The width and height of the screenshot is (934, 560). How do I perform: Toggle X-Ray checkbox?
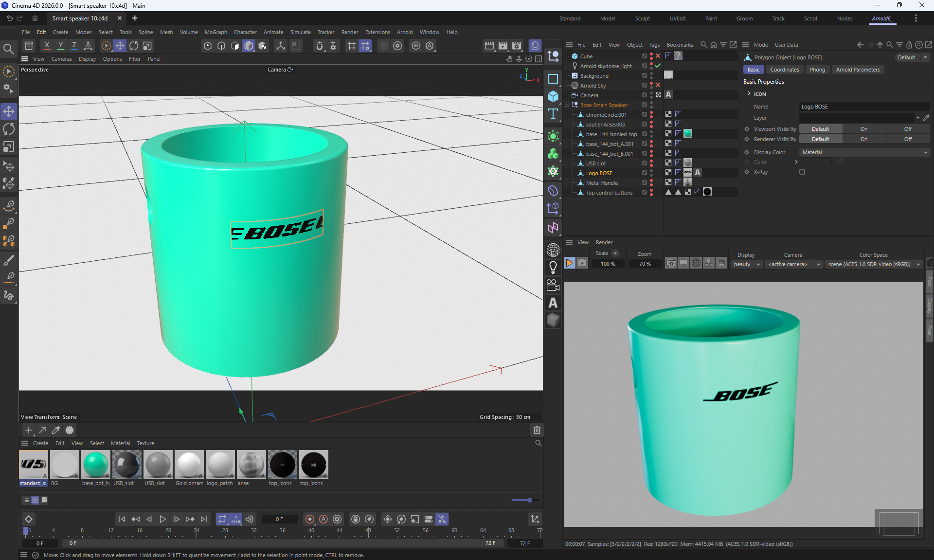click(802, 172)
